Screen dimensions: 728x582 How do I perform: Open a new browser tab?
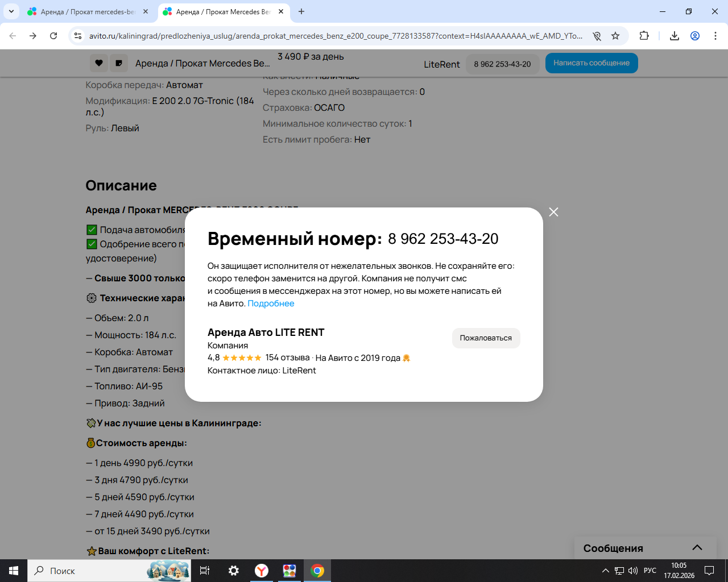pos(301,11)
